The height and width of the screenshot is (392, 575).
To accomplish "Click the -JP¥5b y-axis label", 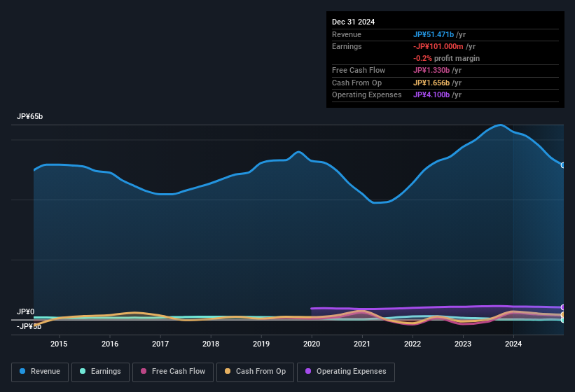I will pyautogui.click(x=29, y=326).
